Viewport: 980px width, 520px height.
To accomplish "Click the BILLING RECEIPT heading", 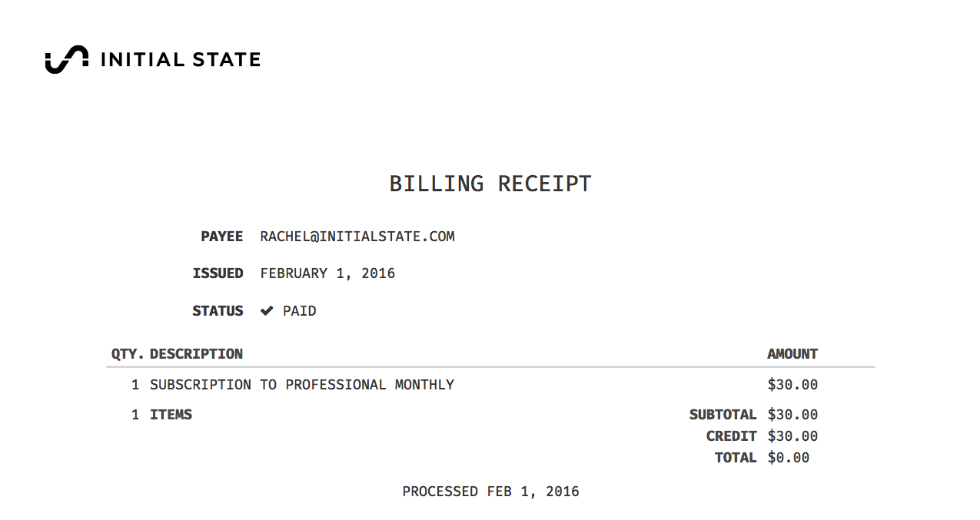I will click(490, 184).
